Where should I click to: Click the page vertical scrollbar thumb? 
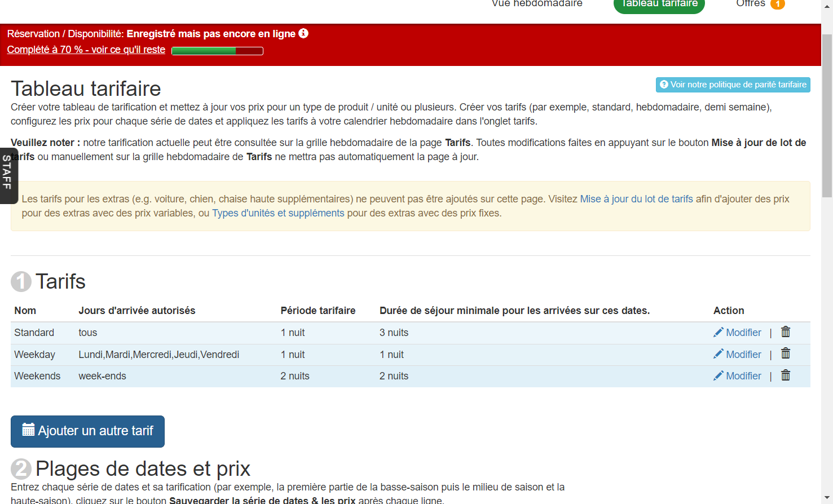[x=827, y=116]
